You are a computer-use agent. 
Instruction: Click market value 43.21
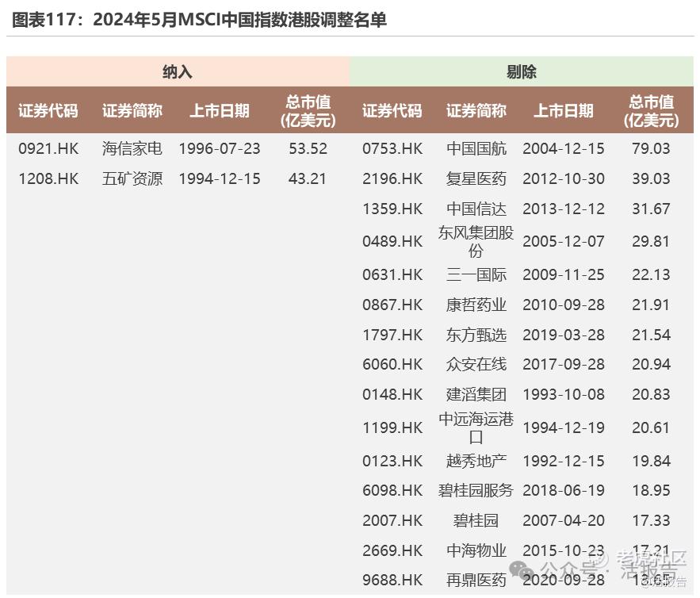pos(308,178)
